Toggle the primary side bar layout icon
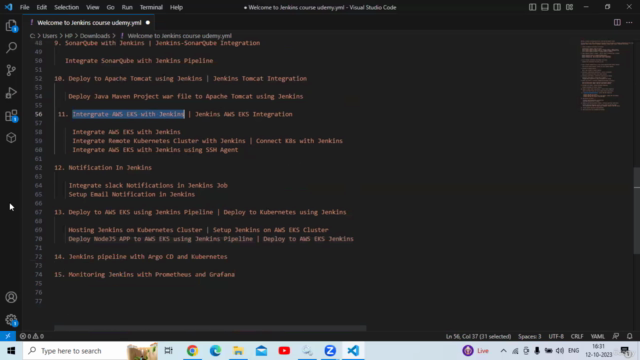Screen dimensions: 640x360 pos(532,7)
